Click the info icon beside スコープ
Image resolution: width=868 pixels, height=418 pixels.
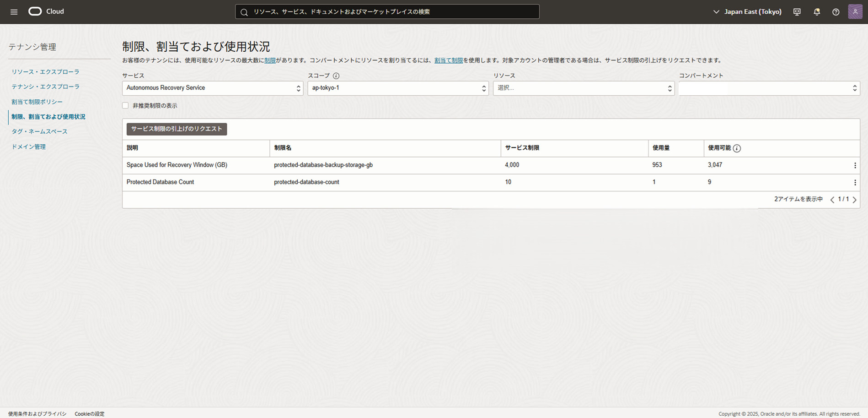click(336, 76)
